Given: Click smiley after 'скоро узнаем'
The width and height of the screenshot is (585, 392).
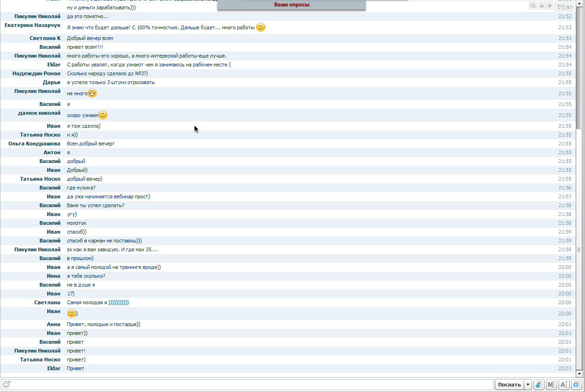Looking at the screenshot, I should pos(103,115).
